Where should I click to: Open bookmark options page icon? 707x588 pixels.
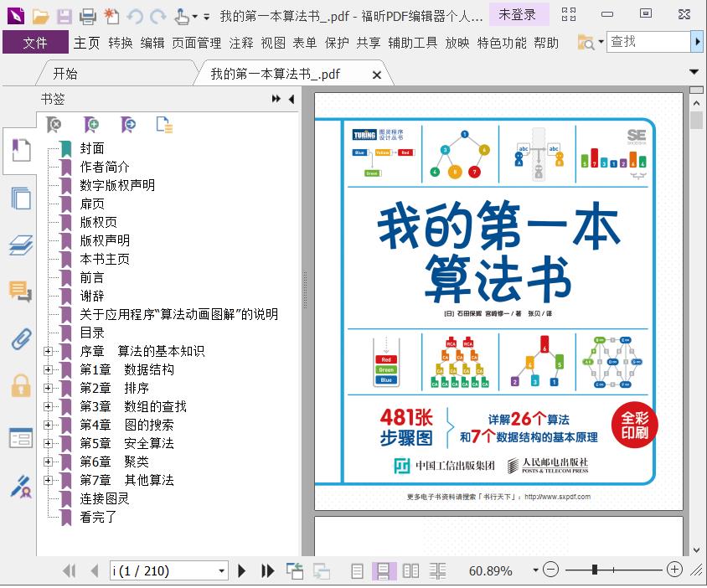[x=164, y=125]
